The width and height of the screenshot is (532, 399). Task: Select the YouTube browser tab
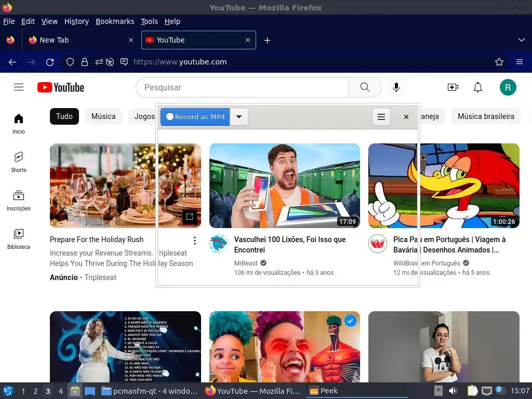[x=198, y=40]
